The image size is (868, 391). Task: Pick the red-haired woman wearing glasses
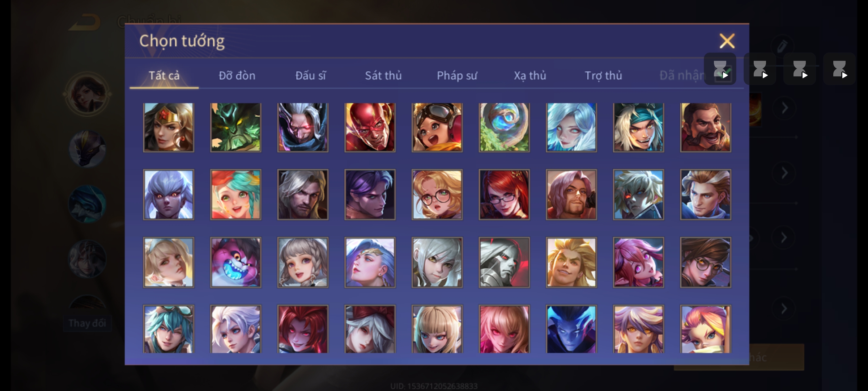(x=504, y=194)
